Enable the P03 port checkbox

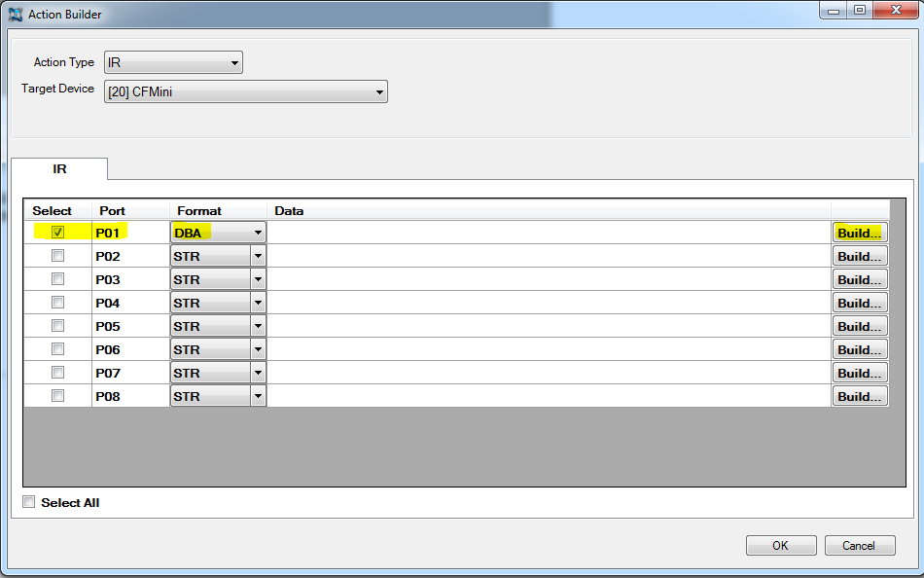pyautogui.click(x=58, y=279)
